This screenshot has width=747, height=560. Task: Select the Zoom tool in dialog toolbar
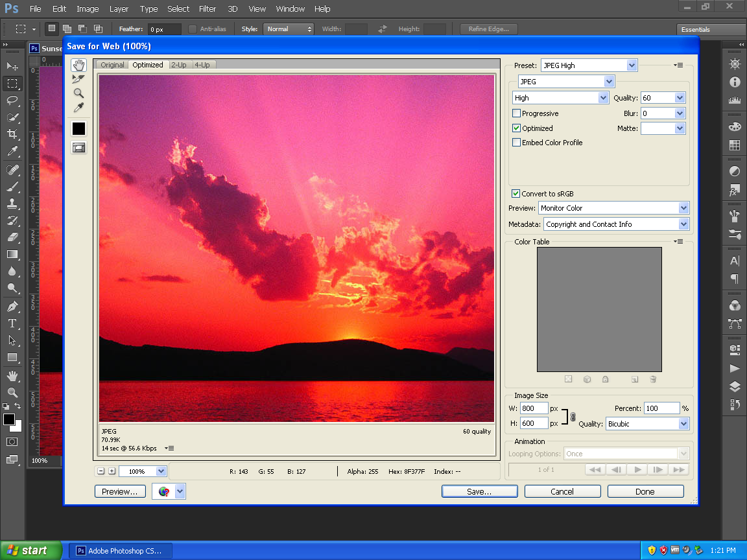pyautogui.click(x=78, y=93)
